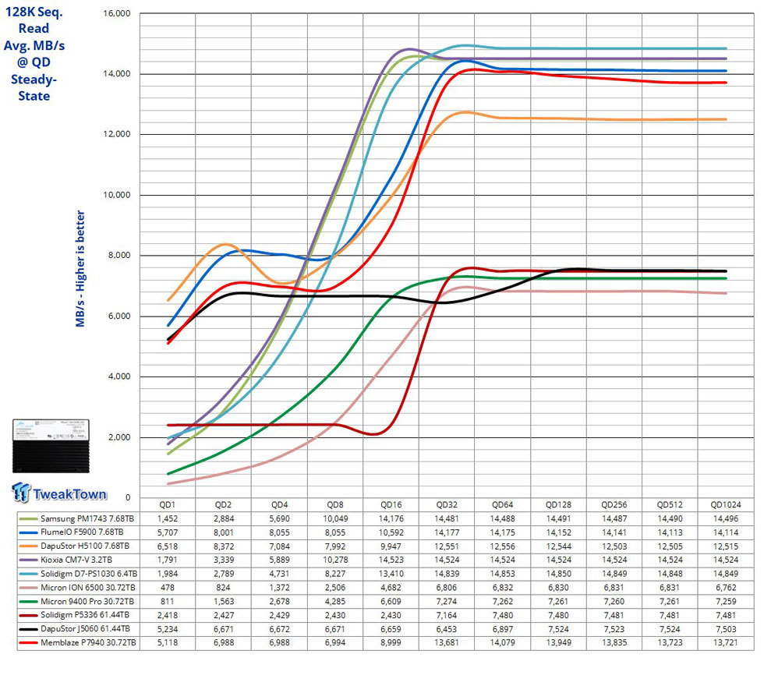This screenshot has height=700, width=764.
Task: Select the Solidigm P5336 61.44TB legend label
Action: pos(85,615)
